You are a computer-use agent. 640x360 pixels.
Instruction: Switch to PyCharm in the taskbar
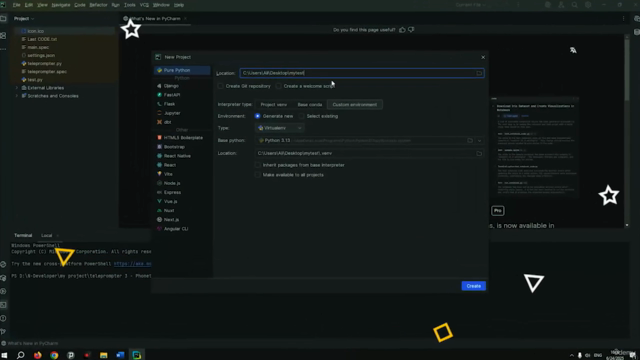tap(137, 355)
